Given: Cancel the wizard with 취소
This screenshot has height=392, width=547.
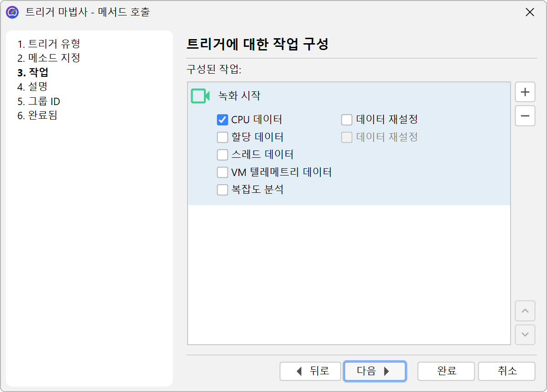Looking at the screenshot, I should pos(506,371).
